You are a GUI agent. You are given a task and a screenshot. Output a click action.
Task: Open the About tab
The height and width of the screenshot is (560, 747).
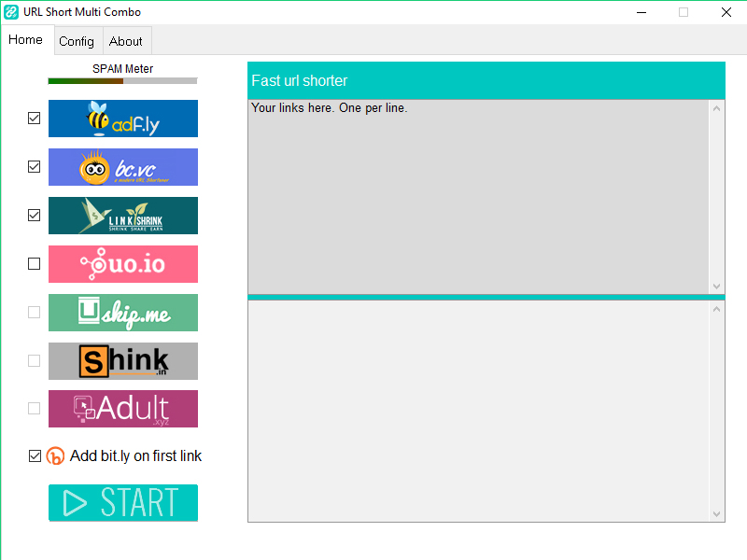pyautogui.click(x=126, y=41)
